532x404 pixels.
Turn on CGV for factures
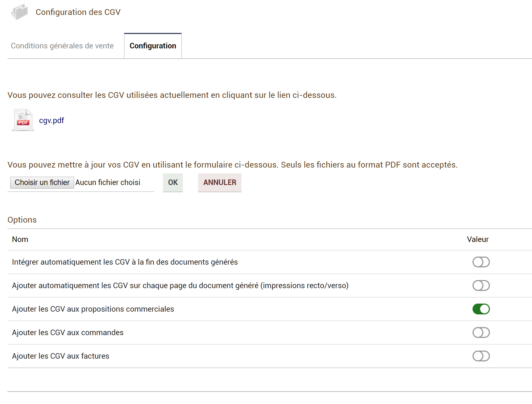click(x=481, y=356)
